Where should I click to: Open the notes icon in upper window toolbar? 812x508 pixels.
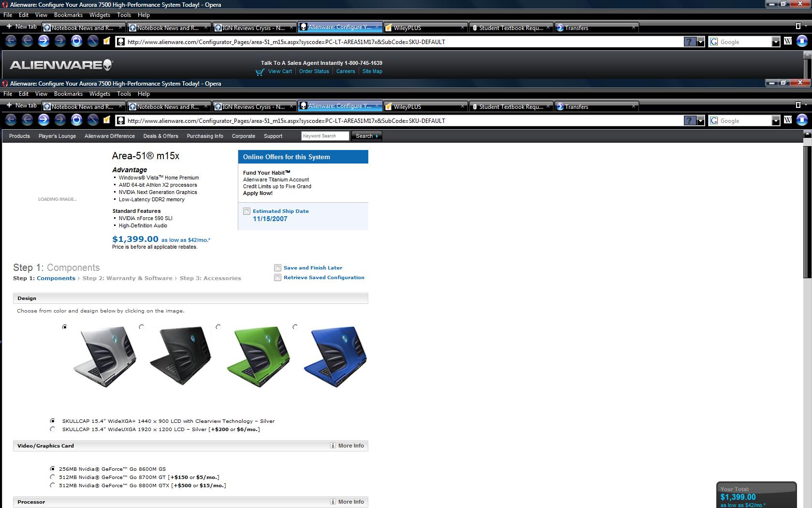coord(106,41)
